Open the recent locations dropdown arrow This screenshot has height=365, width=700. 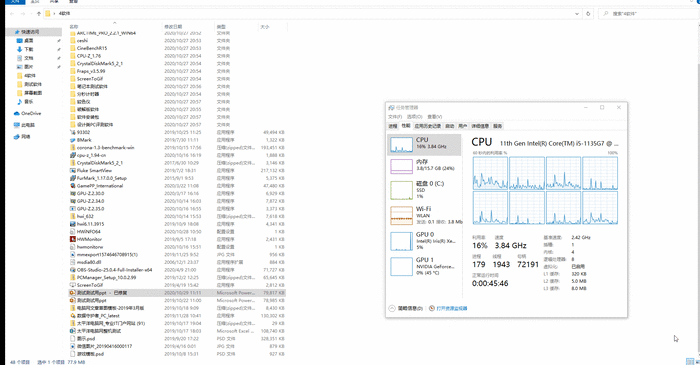pyautogui.click(x=31, y=14)
